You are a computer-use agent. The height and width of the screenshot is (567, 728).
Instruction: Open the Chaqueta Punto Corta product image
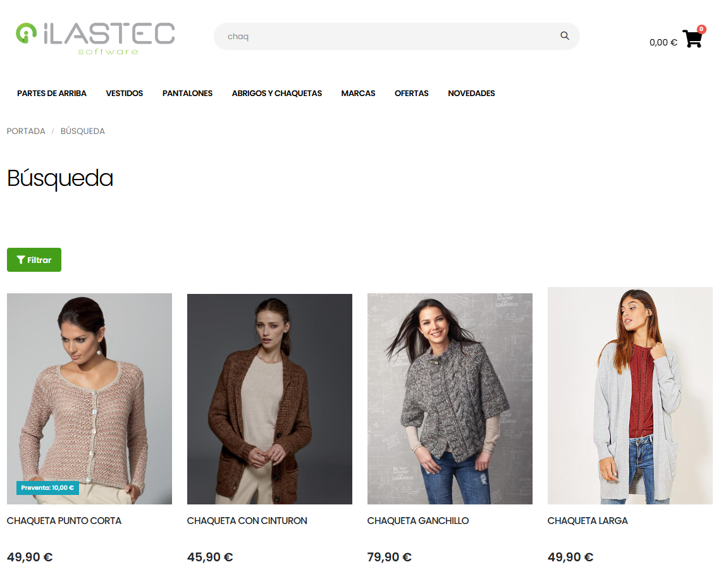90,399
